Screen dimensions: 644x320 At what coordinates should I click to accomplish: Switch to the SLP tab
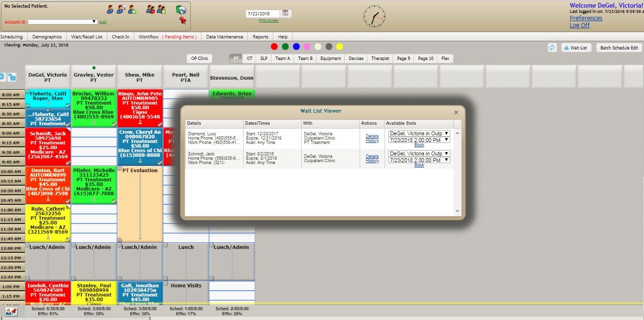264,59
